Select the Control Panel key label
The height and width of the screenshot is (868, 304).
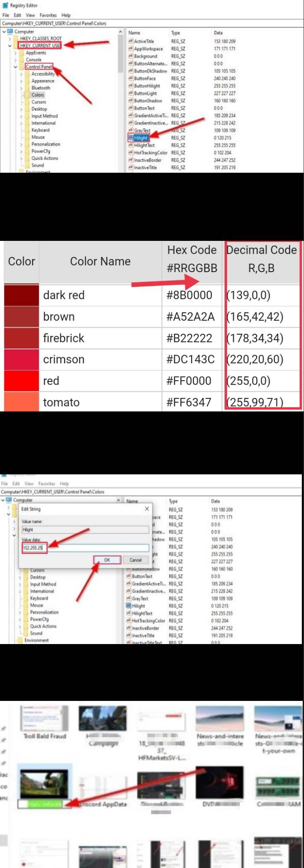tap(39, 66)
